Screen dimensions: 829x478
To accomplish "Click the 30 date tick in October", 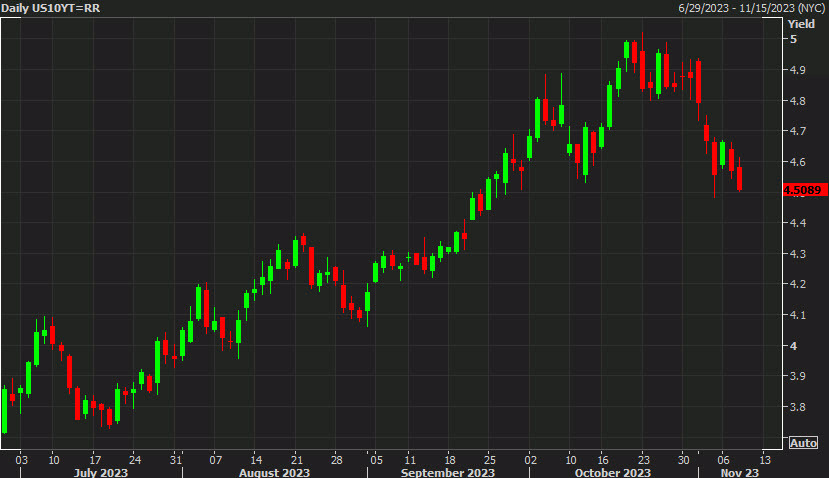I will (x=683, y=459).
